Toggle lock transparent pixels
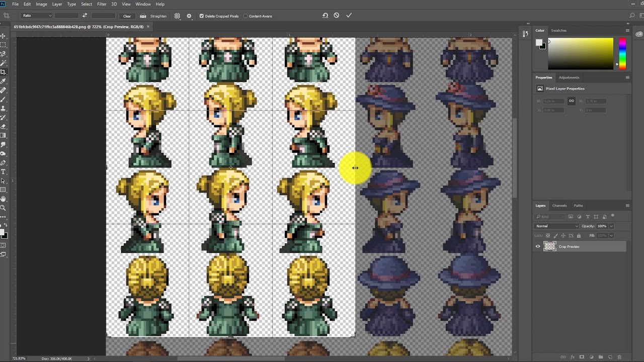Image resolution: width=644 pixels, height=362 pixels. point(547,235)
